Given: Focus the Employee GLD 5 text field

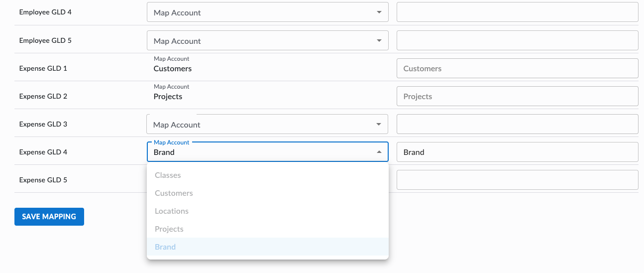Looking at the screenshot, I should click(x=518, y=40).
